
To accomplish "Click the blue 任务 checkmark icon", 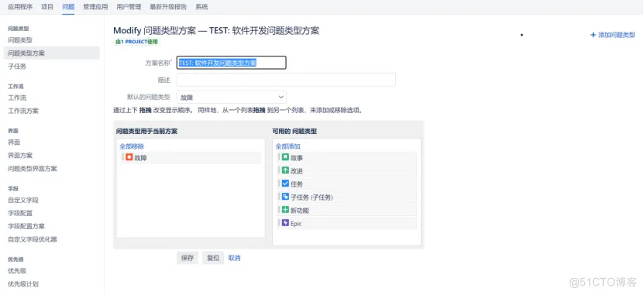I will 285,184.
